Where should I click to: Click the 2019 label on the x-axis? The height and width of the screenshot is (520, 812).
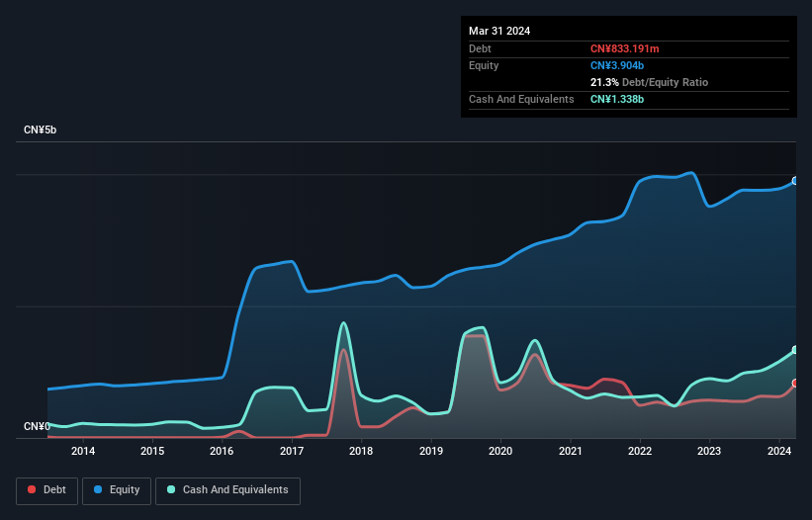pyautogui.click(x=431, y=452)
